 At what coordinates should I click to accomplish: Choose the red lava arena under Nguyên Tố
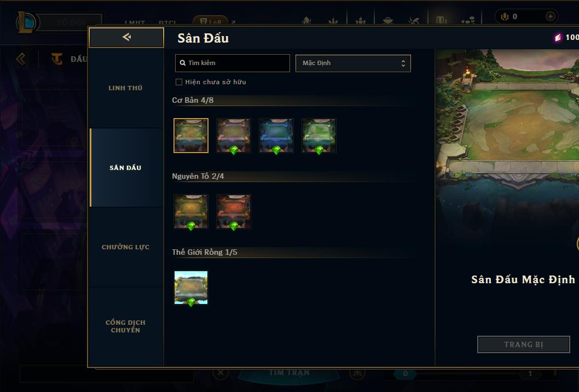[234, 212]
